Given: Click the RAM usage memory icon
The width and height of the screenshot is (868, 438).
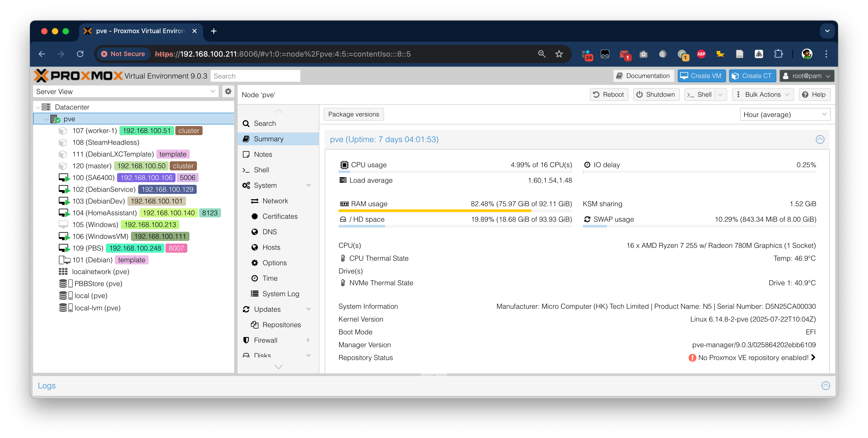Looking at the screenshot, I should pos(344,204).
